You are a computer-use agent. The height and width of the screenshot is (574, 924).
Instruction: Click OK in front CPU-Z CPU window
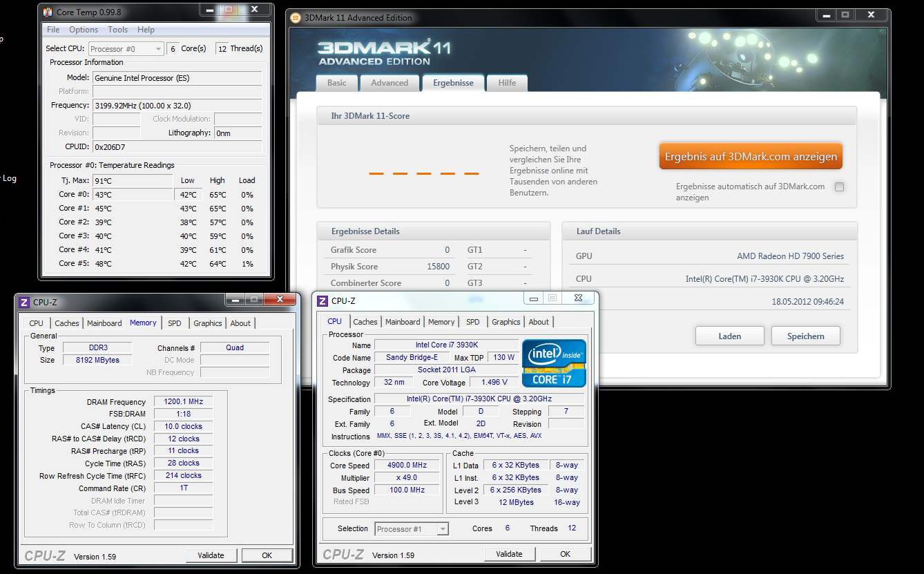coord(565,554)
